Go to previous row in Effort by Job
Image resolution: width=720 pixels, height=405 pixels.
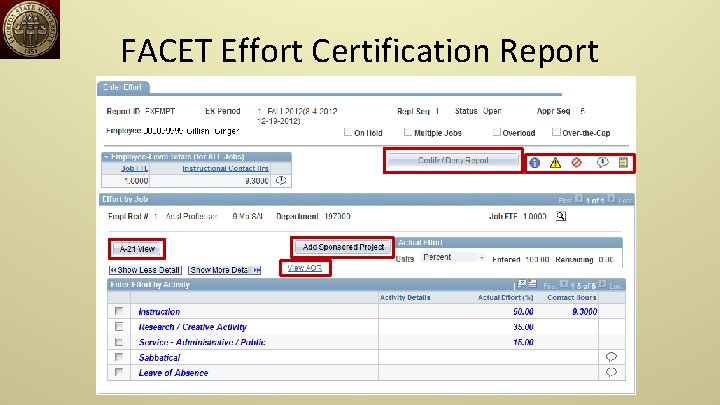tap(579, 199)
